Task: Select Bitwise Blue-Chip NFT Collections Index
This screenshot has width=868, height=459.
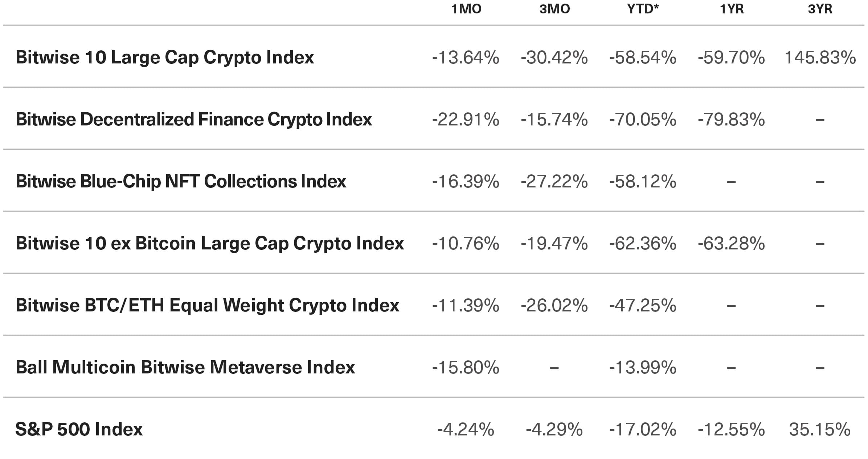Action: [x=181, y=181]
